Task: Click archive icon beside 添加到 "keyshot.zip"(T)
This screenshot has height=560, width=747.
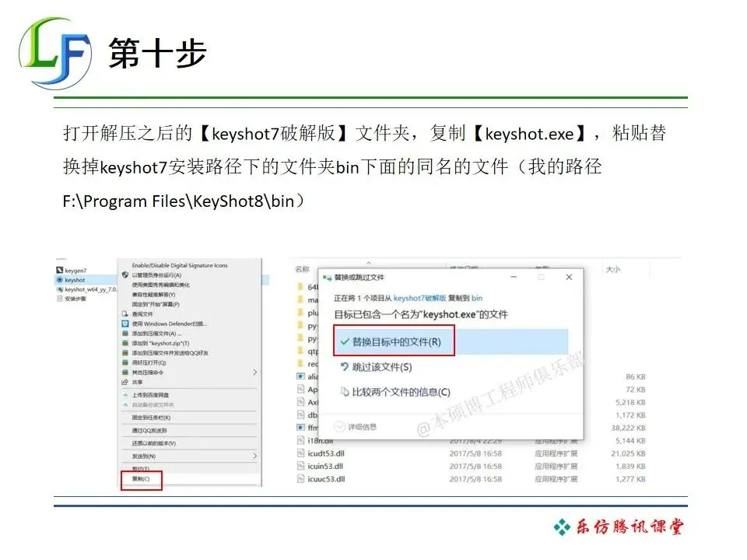Action: (124, 343)
